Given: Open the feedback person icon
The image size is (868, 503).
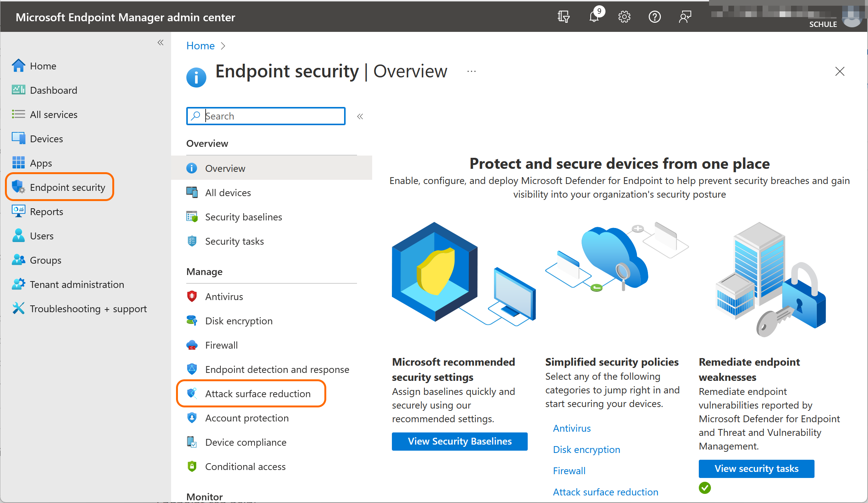Looking at the screenshot, I should tap(685, 17).
